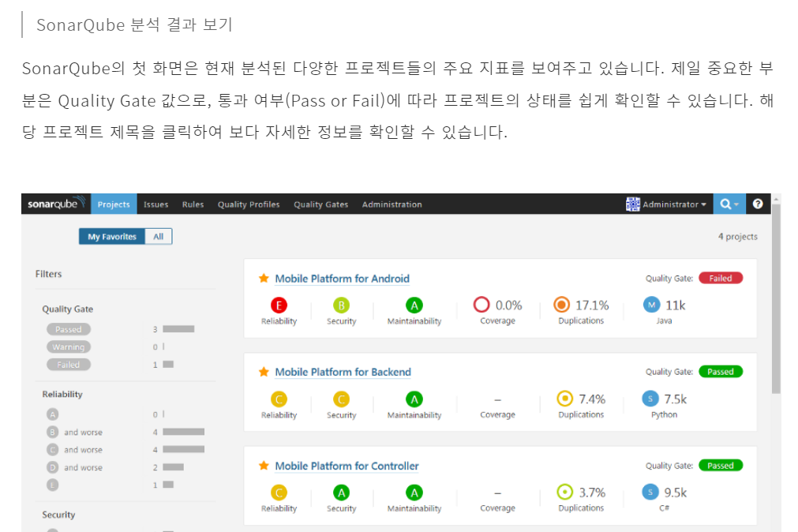Screen dimensions: 798x532
Task: Click Reliability D and worse bar
Action: tap(173, 466)
